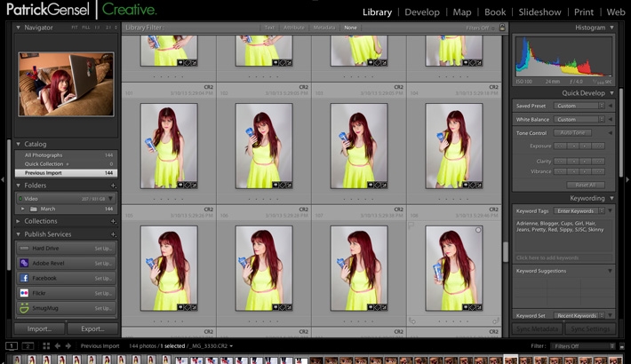Viewport: 631px width, 364px height.
Task: Add a publish service with plus icon
Action: point(114,234)
